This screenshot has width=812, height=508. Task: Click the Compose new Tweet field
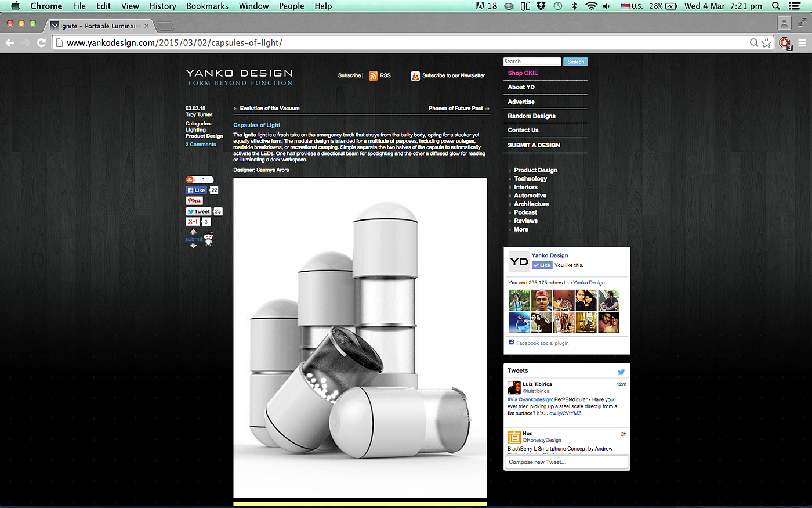click(x=567, y=462)
